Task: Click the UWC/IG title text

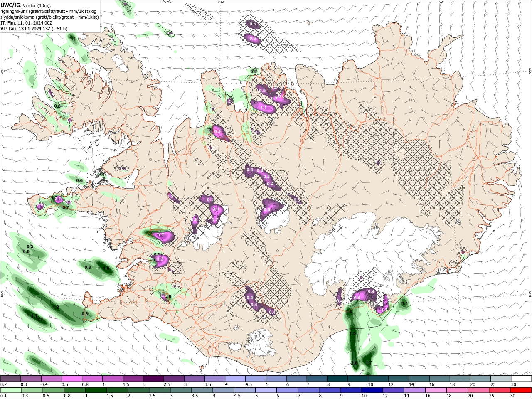Action: (10, 5)
